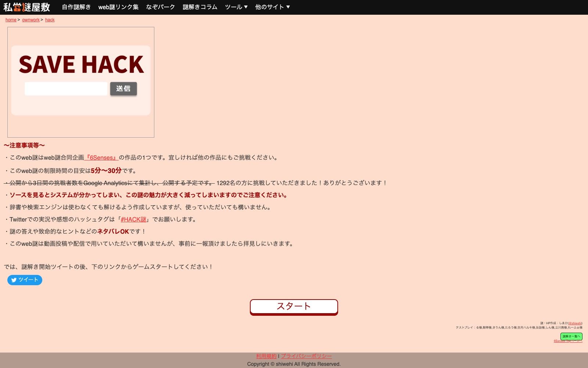Open the #HACK謎 hashtag link
Viewport: 588px width, 368px height.
click(x=133, y=219)
